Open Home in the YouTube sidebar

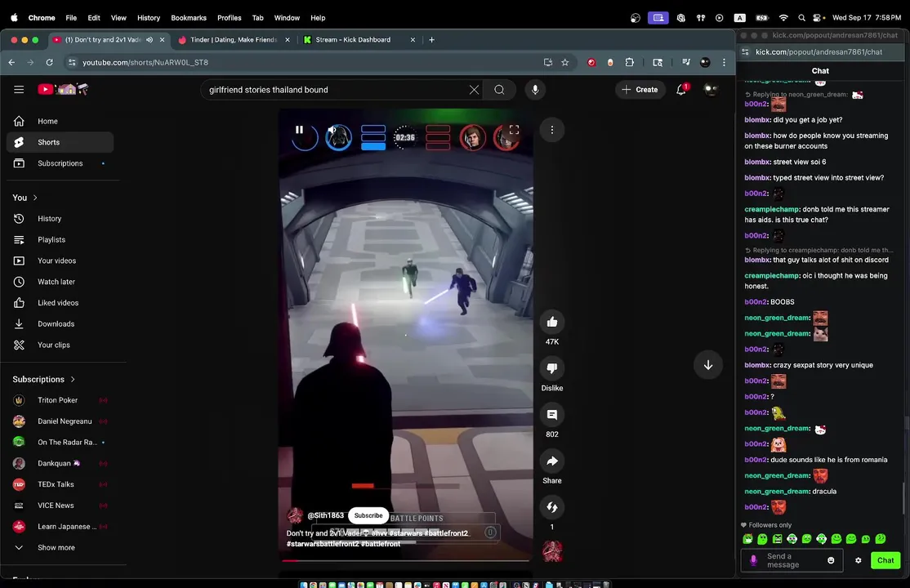click(60, 122)
